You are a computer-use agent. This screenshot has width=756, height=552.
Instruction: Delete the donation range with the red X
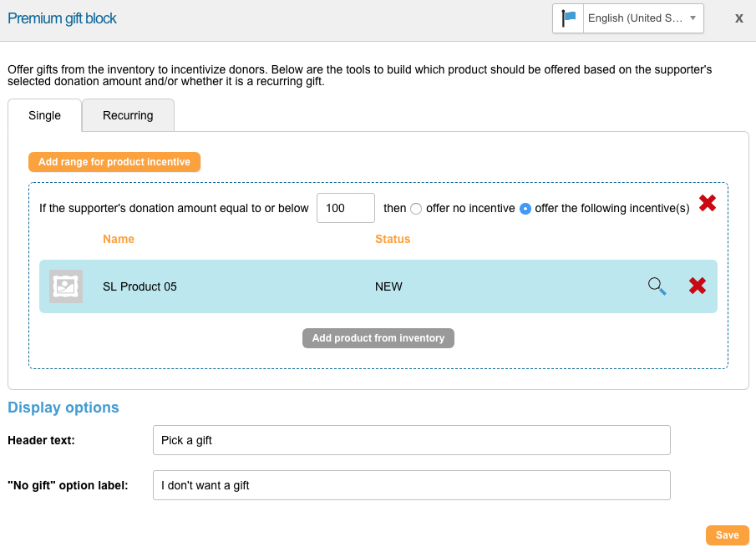point(708,203)
